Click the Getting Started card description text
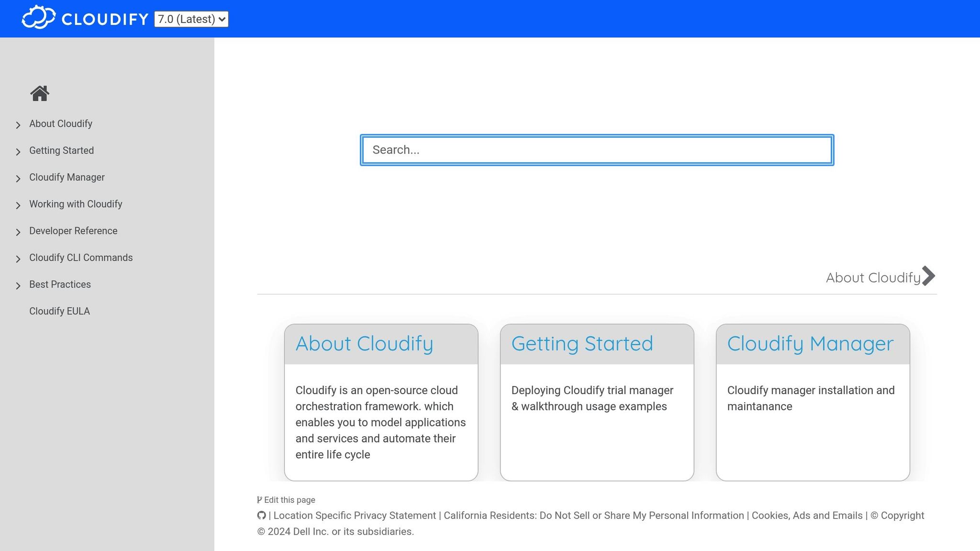This screenshot has height=551, width=980. (592, 398)
